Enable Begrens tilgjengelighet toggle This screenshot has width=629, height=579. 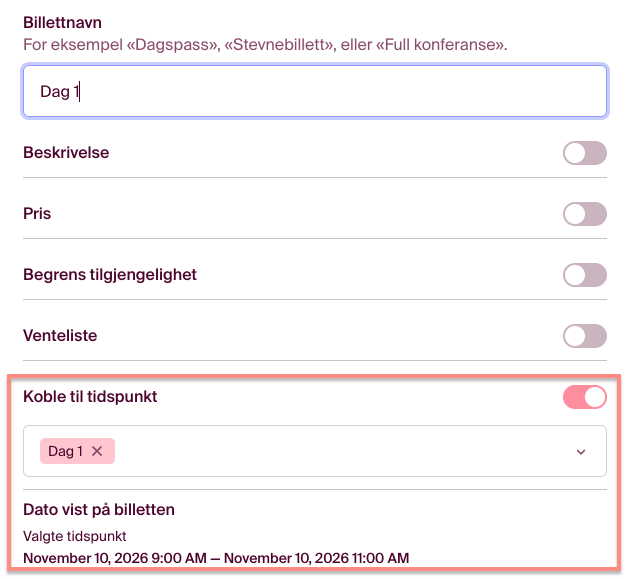[584, 275]
